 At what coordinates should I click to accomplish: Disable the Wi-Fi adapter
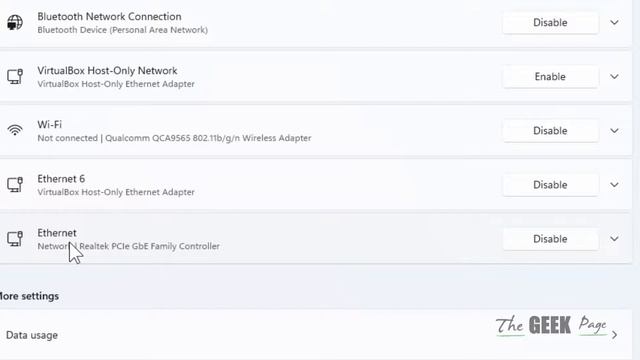click(x=550, y=131)
